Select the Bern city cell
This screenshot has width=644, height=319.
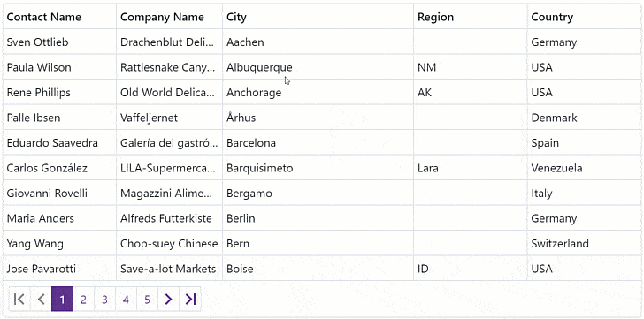pyautogui.click(x=318, y=244)
